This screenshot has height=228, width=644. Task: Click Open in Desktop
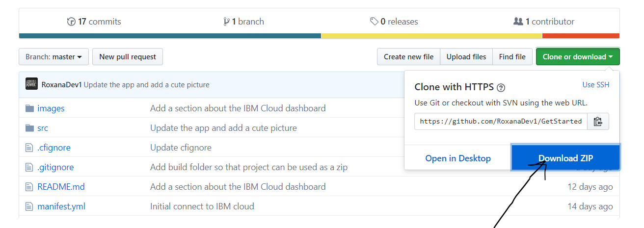pos(457,158)
